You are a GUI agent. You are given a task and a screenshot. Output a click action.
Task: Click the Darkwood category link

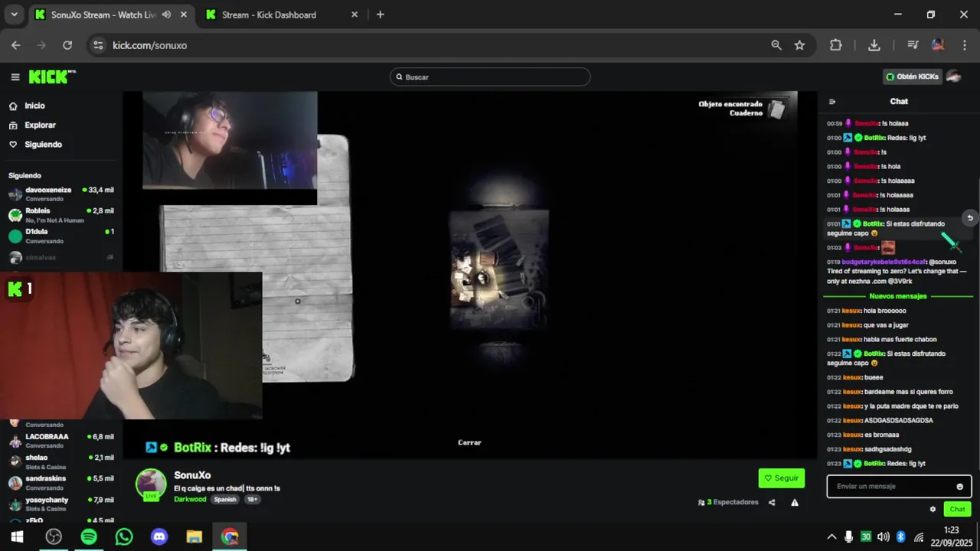click(x=190, y=499)
